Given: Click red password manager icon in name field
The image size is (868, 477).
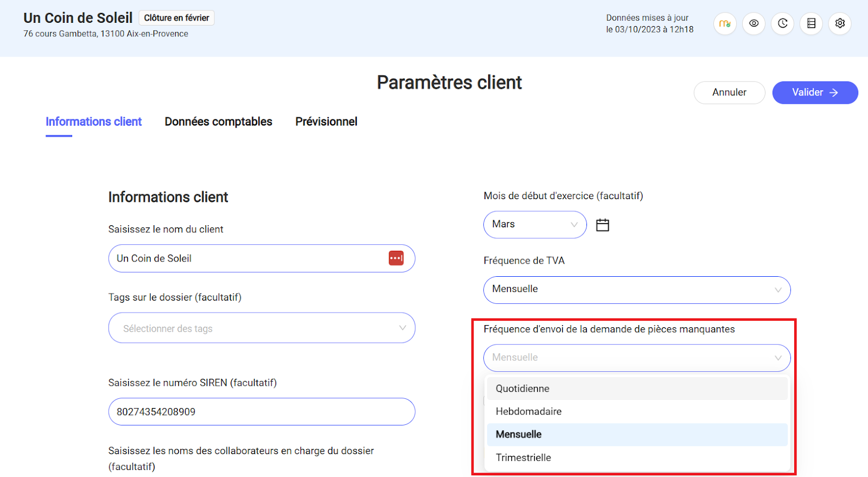Looking at the screenshot, I should [x=396, y=258].
